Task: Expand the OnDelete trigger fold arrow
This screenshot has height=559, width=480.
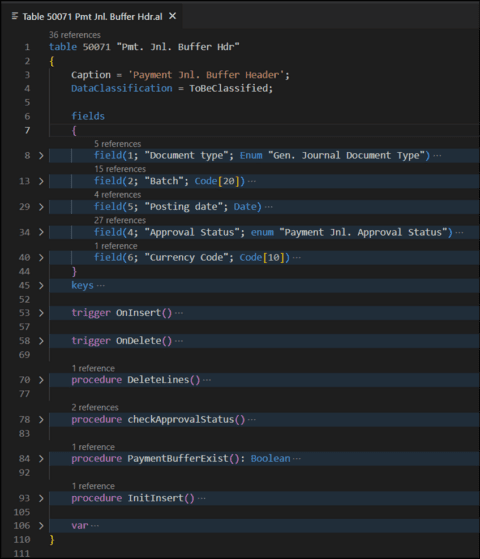Action: click(x=41, y=341)
